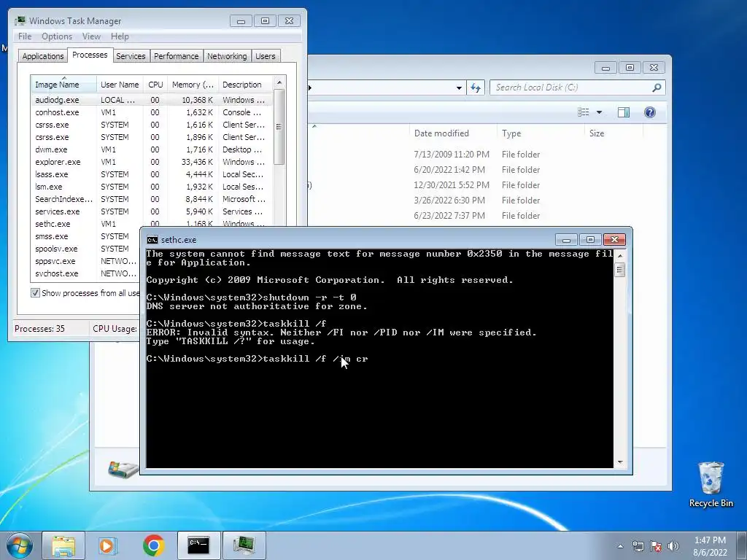Open the Windows Start orb
The width and height of the screenshot is (747, 560).
pos(19,545)
